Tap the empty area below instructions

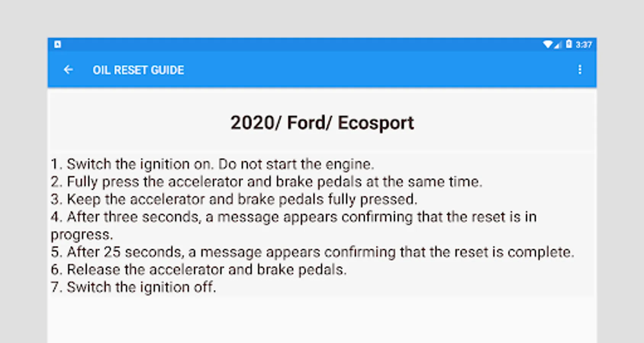[322, 320]
